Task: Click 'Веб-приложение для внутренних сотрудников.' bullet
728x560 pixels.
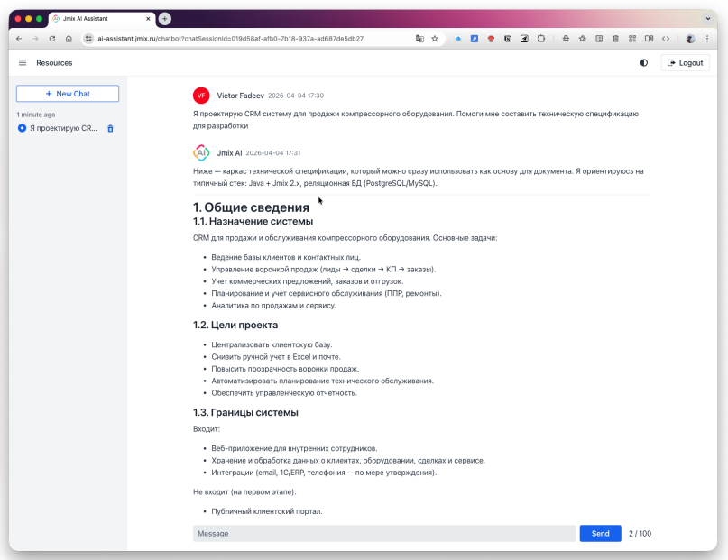Action: click(294, 448)
